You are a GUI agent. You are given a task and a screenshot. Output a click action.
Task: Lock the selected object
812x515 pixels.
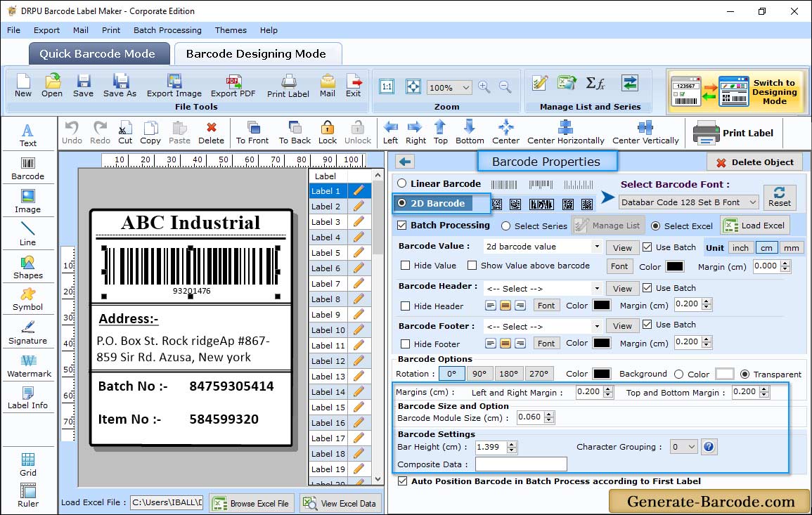[x=328, y=133]
